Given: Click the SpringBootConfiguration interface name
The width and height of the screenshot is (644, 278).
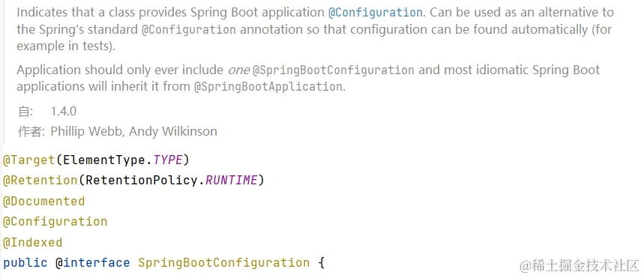Looking at the screenshot, I should pyautogui.click(x=224, y=263).
